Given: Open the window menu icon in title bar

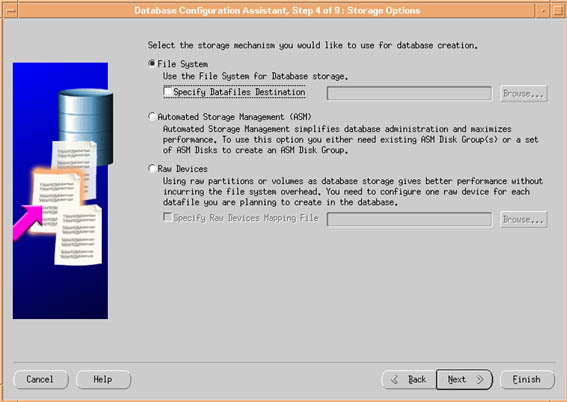Looking at the screenshot, I should 10,10.
